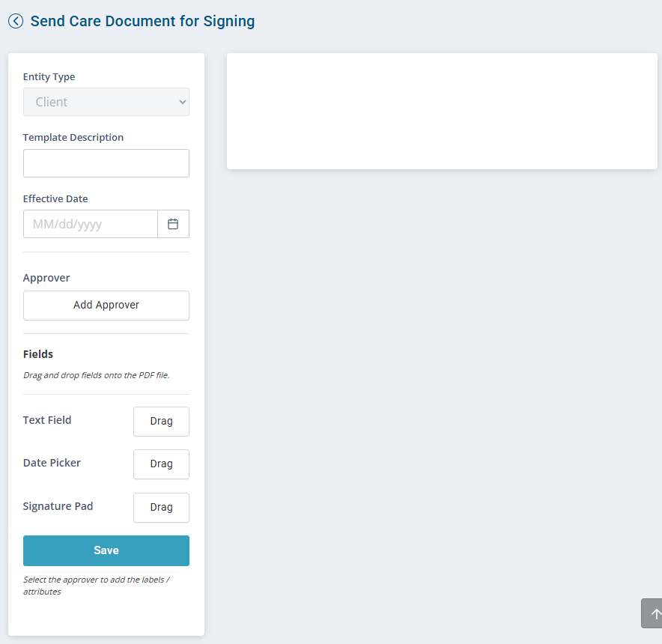This screenshot has height=644, width=662.
Task: Click the empty PDF preview panel
Action: [442, 111]
